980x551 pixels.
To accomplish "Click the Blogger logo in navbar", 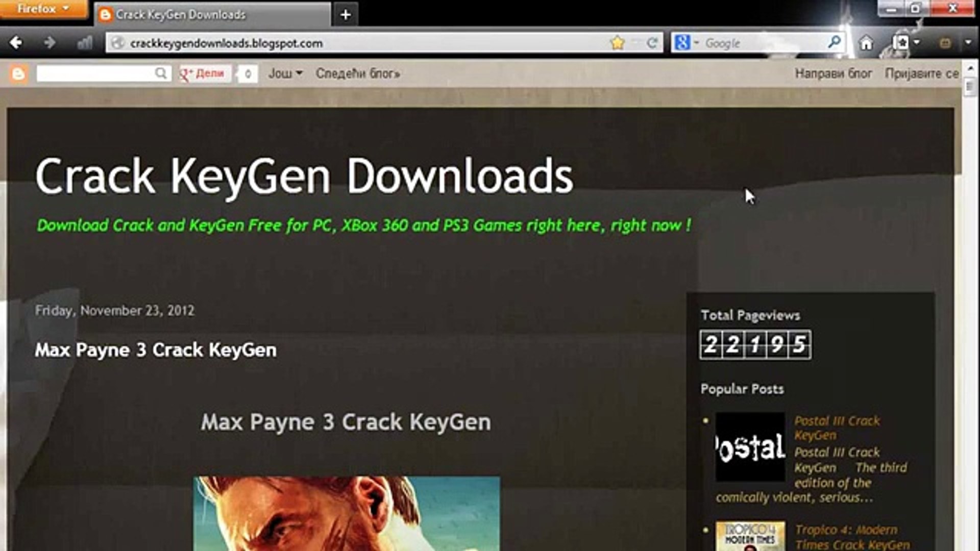I will (x=18, y=74).
